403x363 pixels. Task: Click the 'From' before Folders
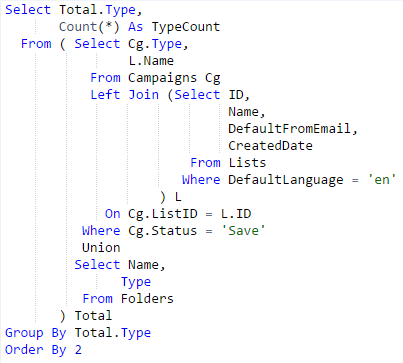coord(97,299)
